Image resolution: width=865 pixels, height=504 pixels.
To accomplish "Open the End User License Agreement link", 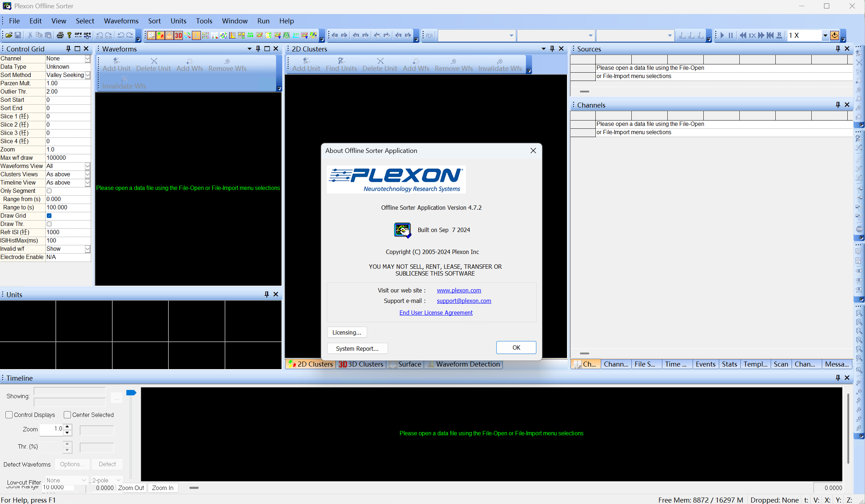I will [x=436, y=313].
